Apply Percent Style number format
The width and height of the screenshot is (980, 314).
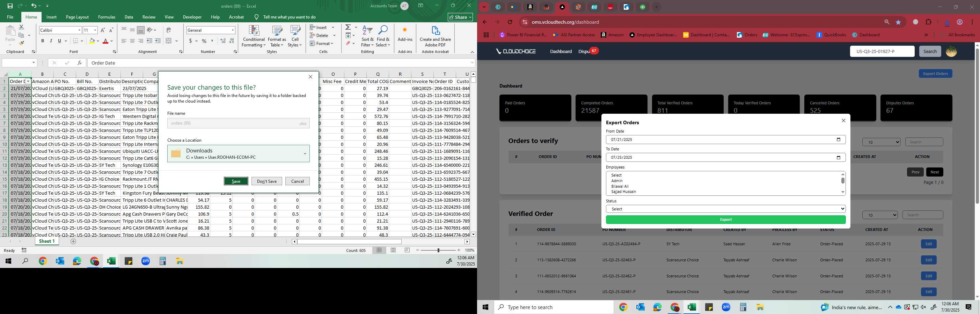[x=204, y=41]
